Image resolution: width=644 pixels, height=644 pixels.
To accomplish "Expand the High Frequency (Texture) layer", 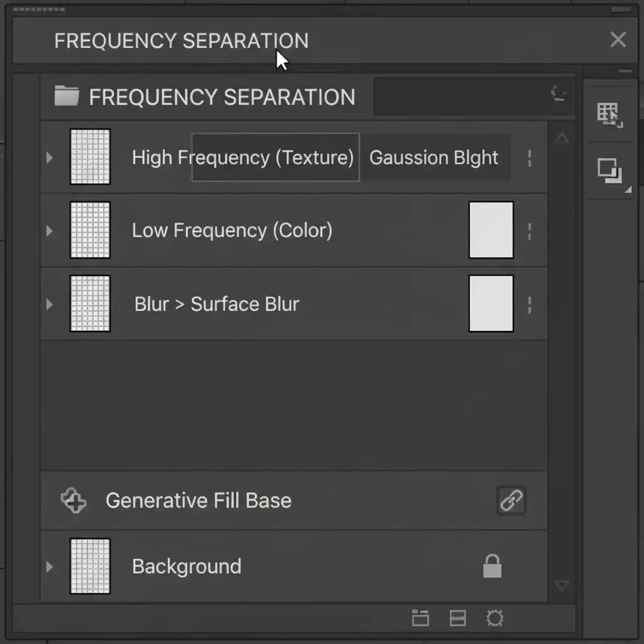I will (x=50, y=157).
